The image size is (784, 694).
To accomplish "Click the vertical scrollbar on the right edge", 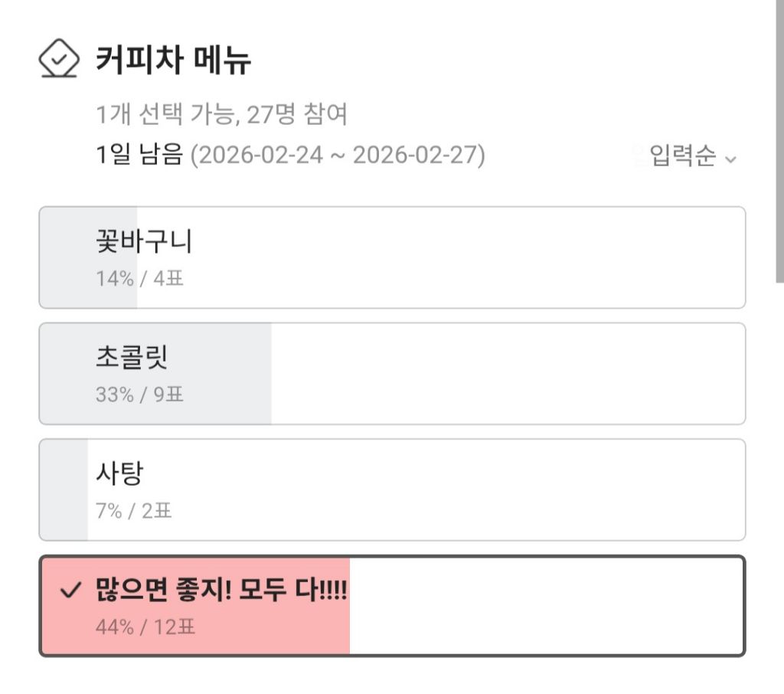I will (x=779, y=138).
